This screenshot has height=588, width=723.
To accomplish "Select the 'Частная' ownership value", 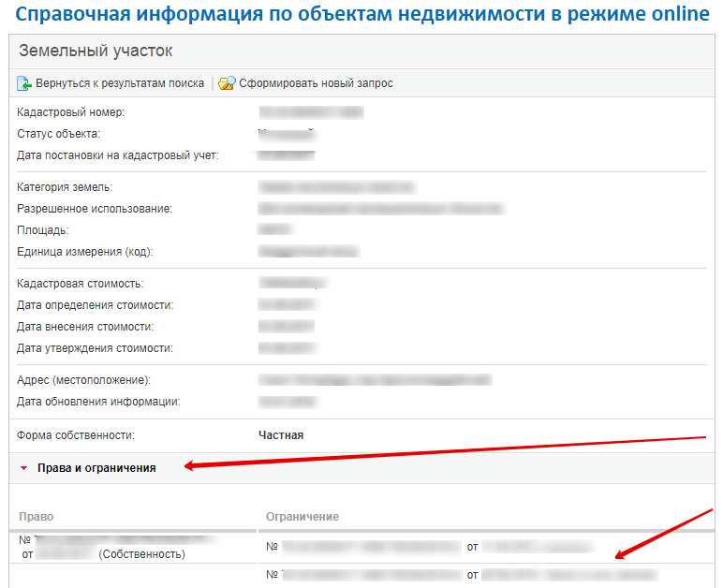I will point(281,435).
